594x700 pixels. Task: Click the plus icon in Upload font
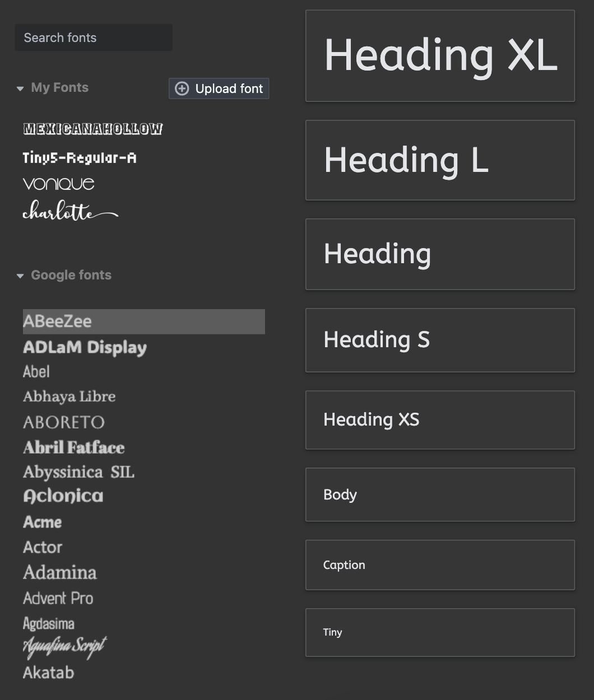[x=182, y=88]
